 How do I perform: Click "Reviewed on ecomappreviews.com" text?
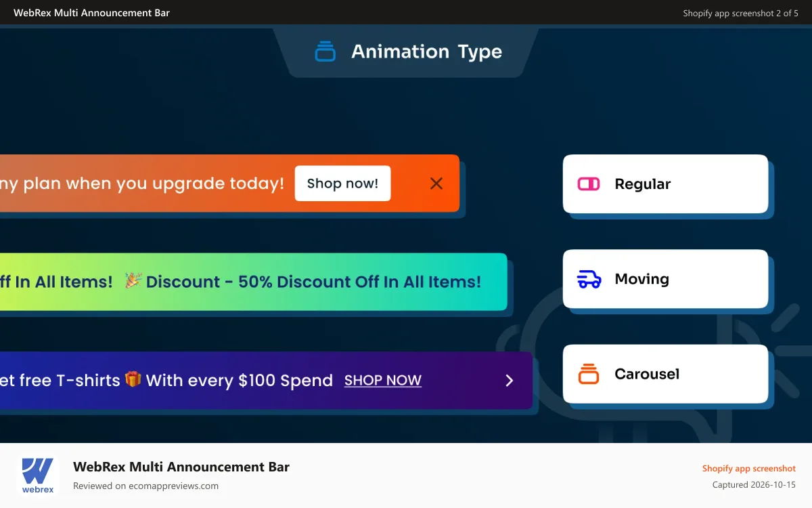145,486
